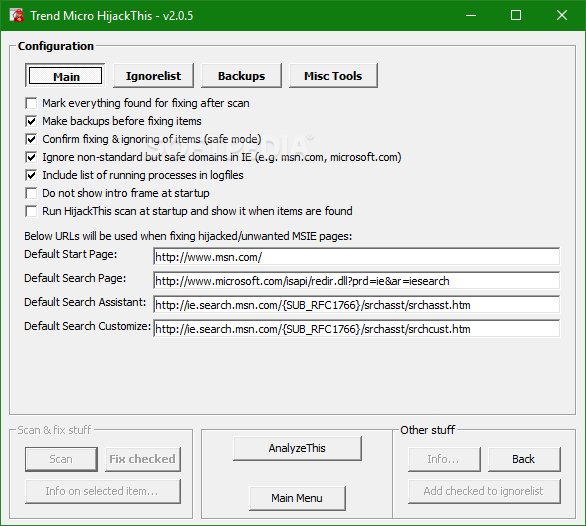Switch to the Ignorelist tab
This screenshot has height=526, width=586.
pyautogui.click(x=153, y=76)
